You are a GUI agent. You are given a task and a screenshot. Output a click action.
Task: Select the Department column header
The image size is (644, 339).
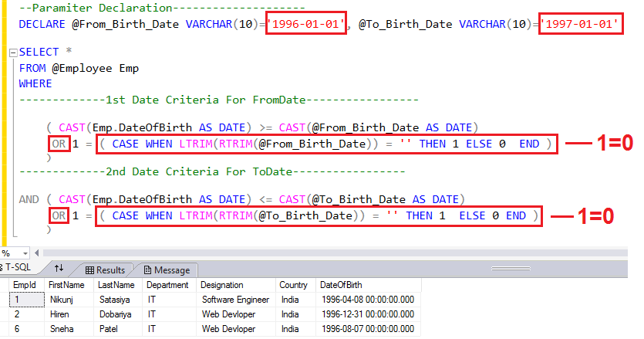(167, 285)
